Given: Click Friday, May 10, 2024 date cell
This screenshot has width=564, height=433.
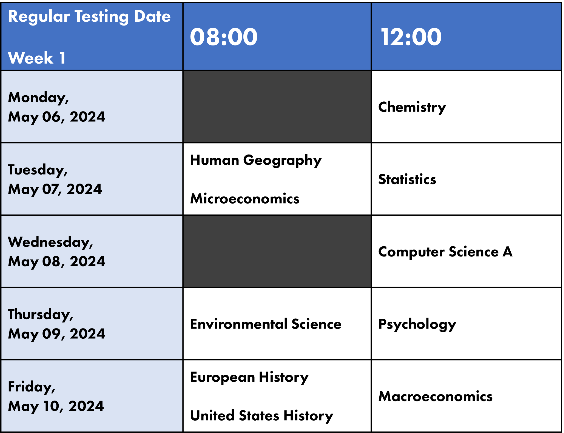Looking at the screenshot, I should coord(92,396).
